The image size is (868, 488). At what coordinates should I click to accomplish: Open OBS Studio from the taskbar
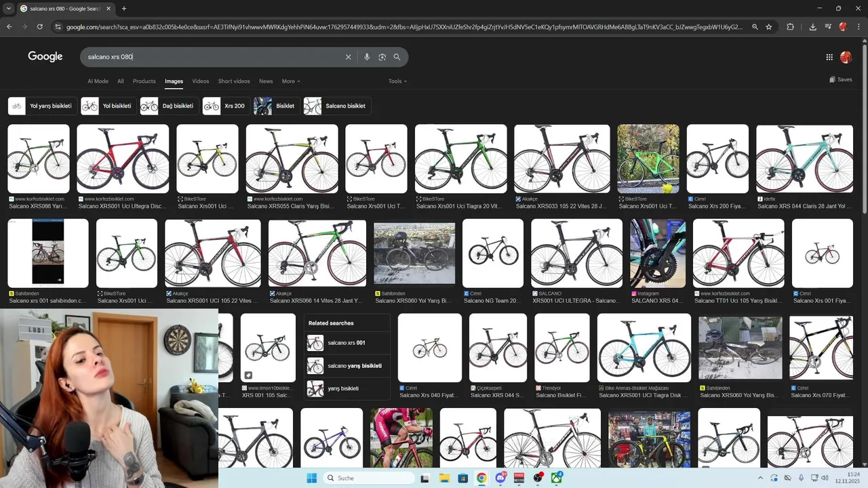point(538,478)
